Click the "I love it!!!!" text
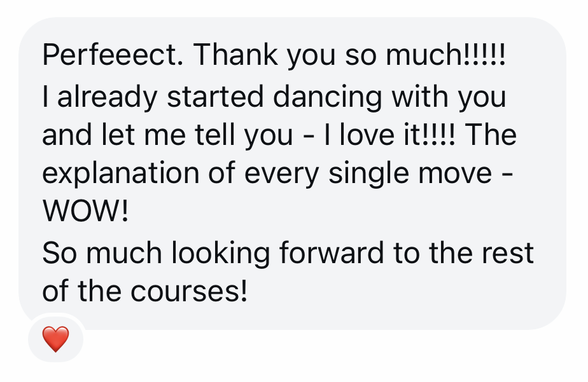The width and height of the screenshot is (588, 382). tap(393, 135)
